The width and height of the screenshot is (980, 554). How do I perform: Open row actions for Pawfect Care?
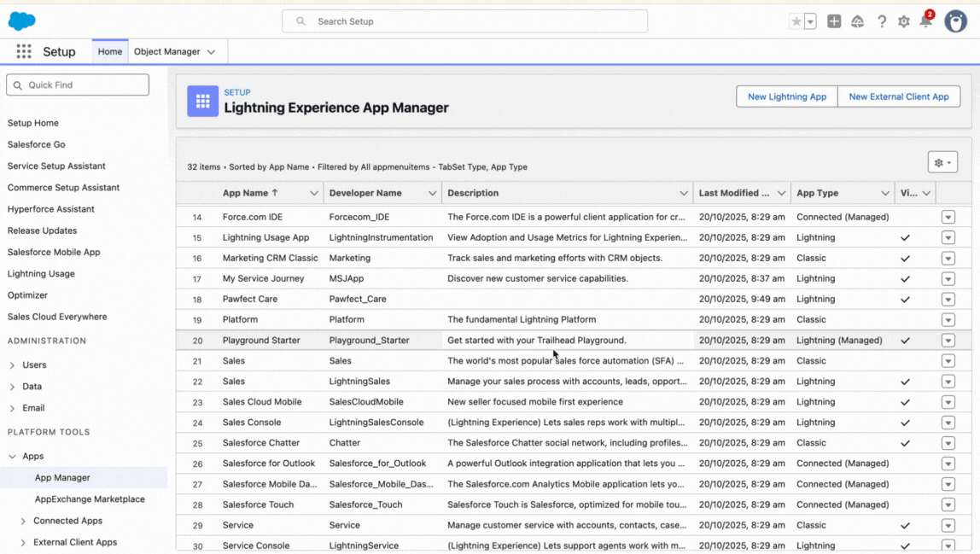948,300
